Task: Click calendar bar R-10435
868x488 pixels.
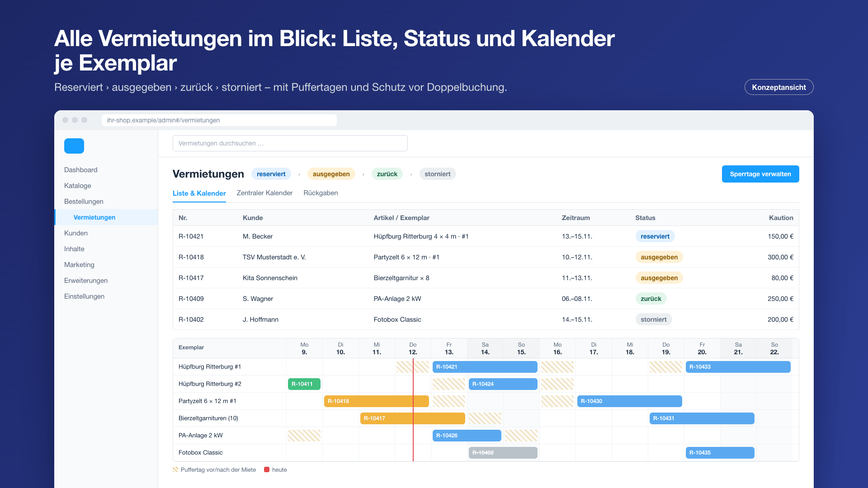Action: 720,453
